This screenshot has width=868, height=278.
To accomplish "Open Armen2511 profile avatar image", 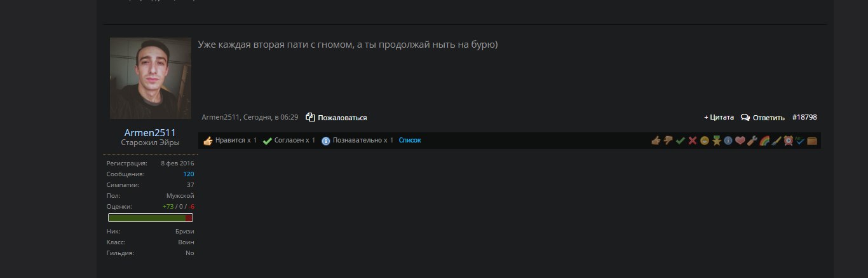I will pos(151,78).
